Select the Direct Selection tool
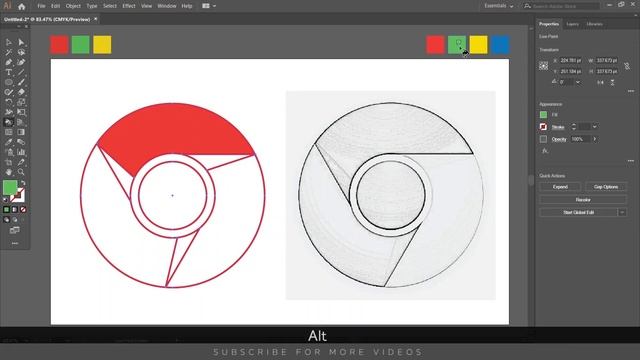The image size is (640, 360). tap(21, 42)
